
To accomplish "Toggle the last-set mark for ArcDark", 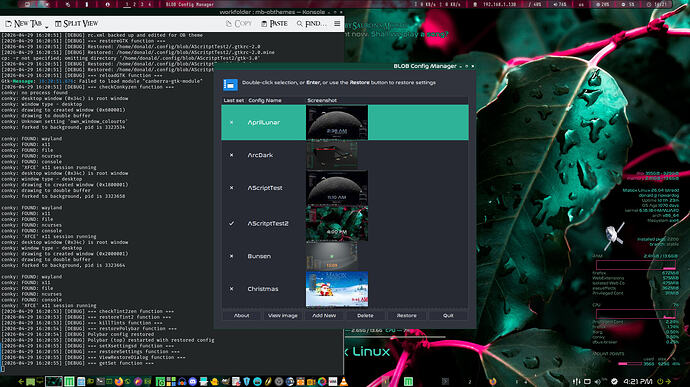I will coord(231,155).
